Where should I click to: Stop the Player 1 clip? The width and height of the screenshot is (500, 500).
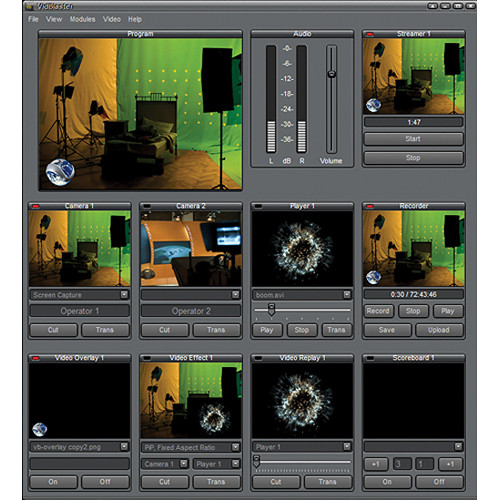(302, 330)
